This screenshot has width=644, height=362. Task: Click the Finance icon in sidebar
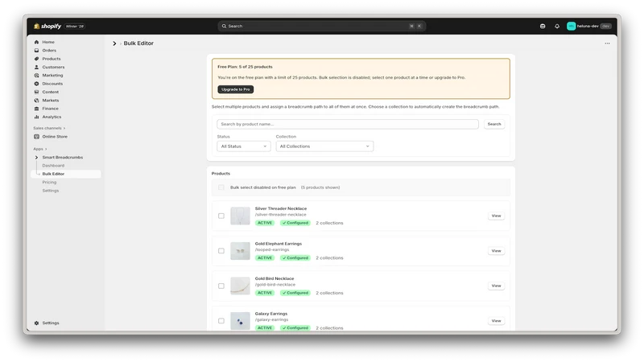(x=36, y=109)
